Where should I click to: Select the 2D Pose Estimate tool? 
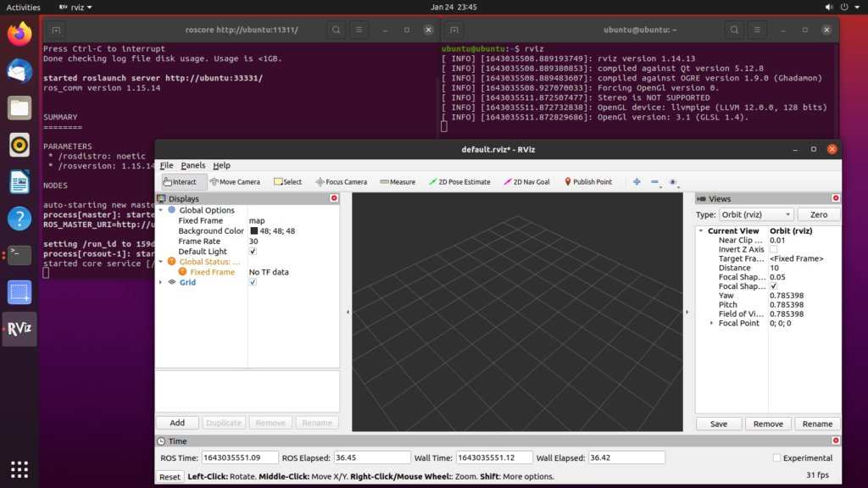pyautogui.click(x=459, y=182)
